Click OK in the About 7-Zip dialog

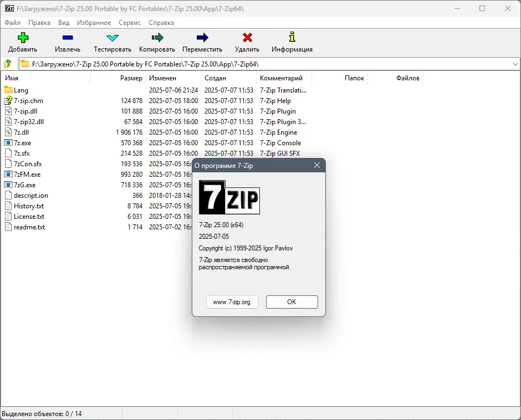click(292, 302)
